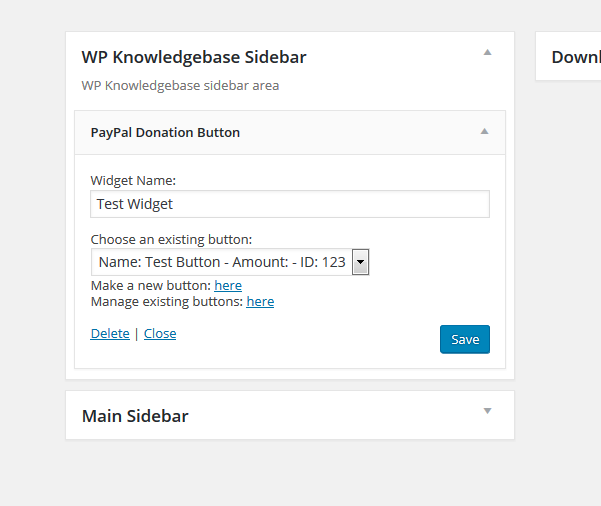
Task: Open the existing button selection dropdown
Action: (x=222, y=262)
